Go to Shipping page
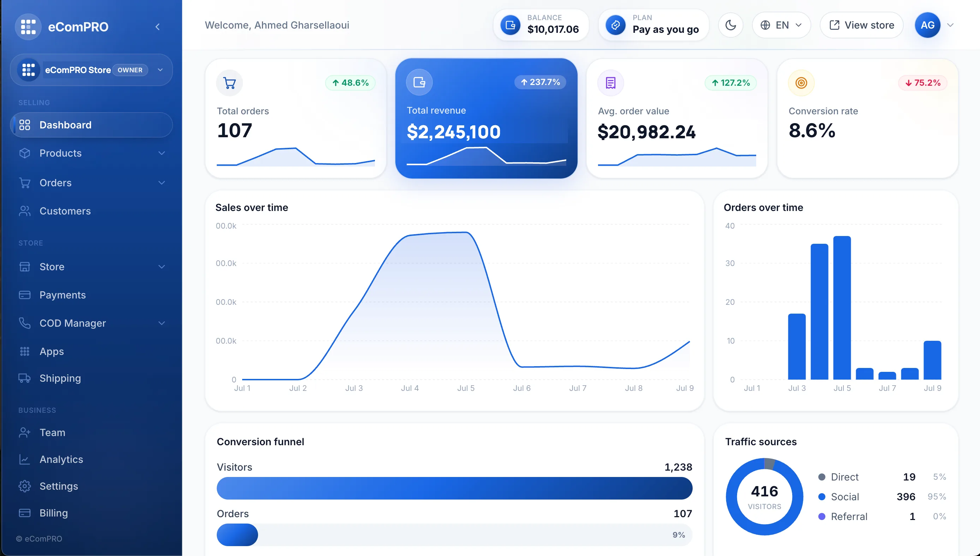Image resolution: width=980 pixels, height=556 pixels. [91, 378]
